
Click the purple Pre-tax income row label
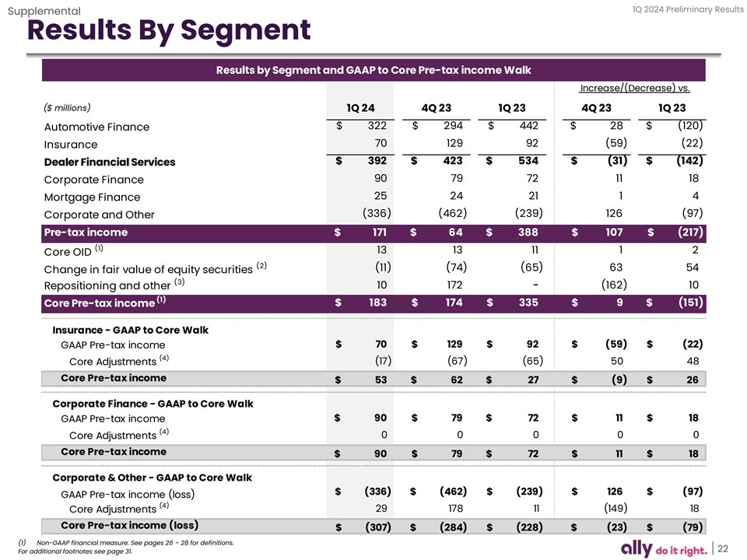coord(86,232)
